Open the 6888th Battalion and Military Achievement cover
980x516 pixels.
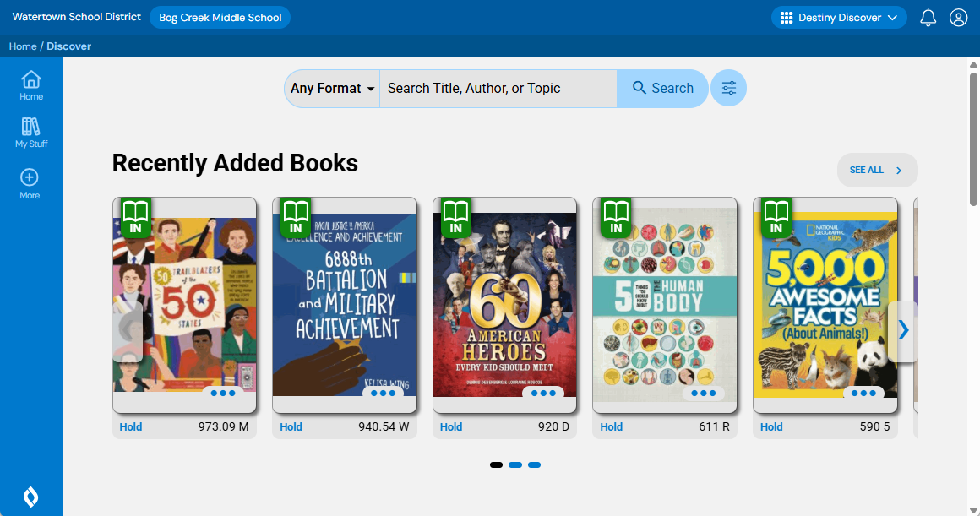tap(345, 305)
